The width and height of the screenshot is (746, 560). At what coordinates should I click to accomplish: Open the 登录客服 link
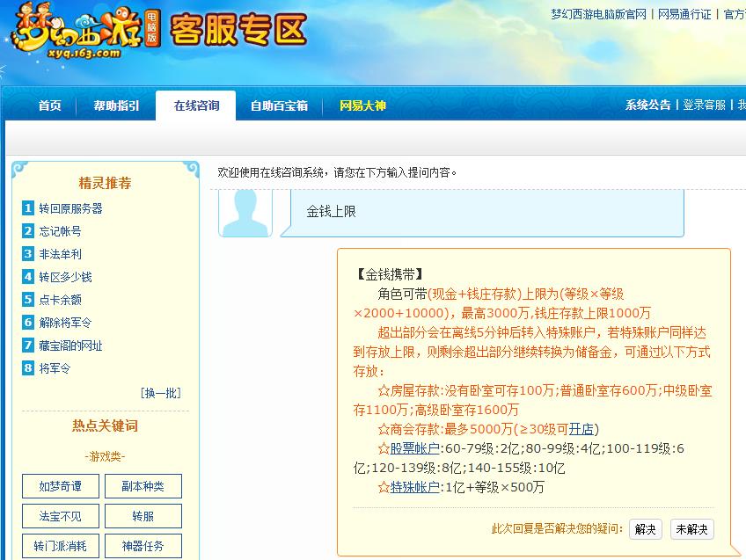point(704,105)
